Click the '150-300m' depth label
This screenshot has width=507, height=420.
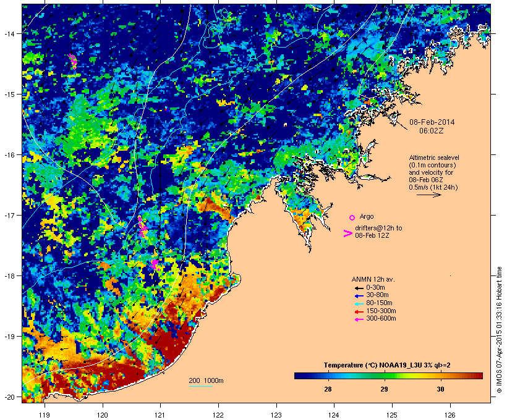pos(381,311)
